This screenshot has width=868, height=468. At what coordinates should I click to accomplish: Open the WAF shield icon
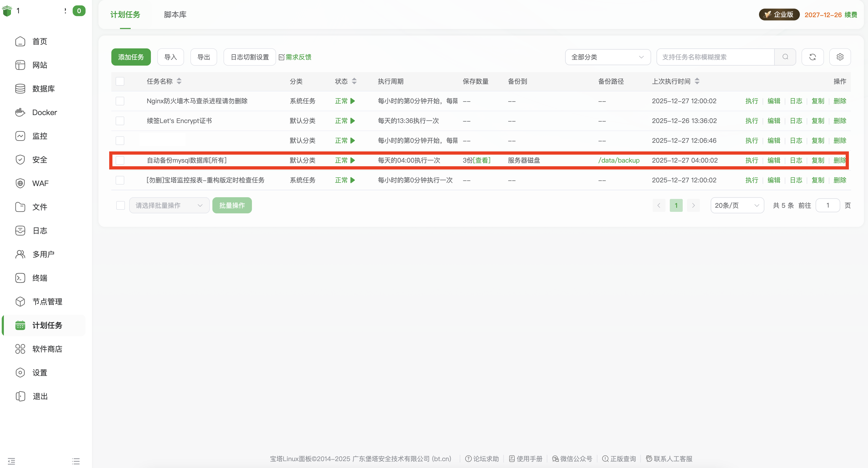click(20, 183)
